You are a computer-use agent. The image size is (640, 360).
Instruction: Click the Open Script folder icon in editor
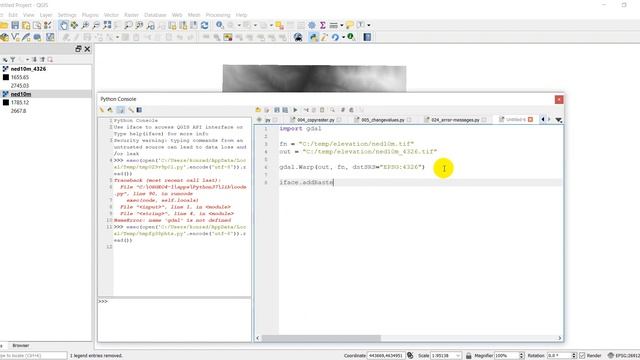[258, 110]
